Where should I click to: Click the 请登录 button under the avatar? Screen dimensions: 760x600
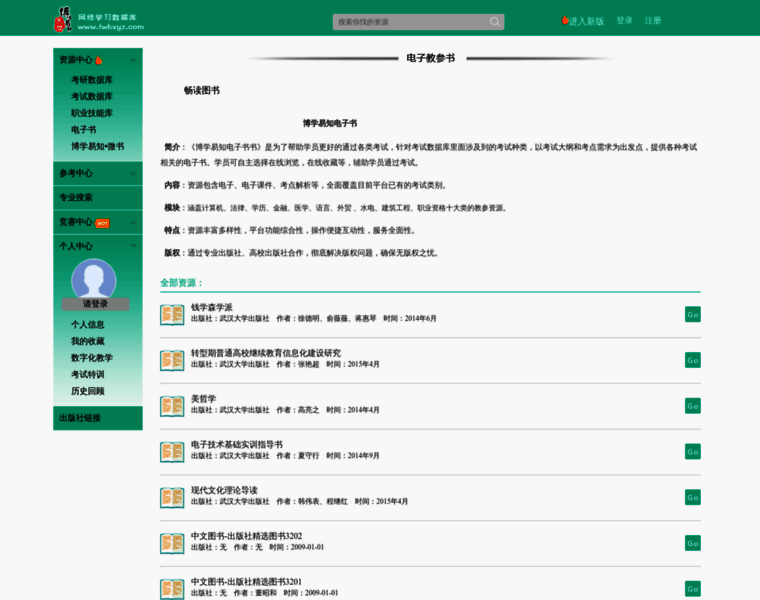click(95, 304)
